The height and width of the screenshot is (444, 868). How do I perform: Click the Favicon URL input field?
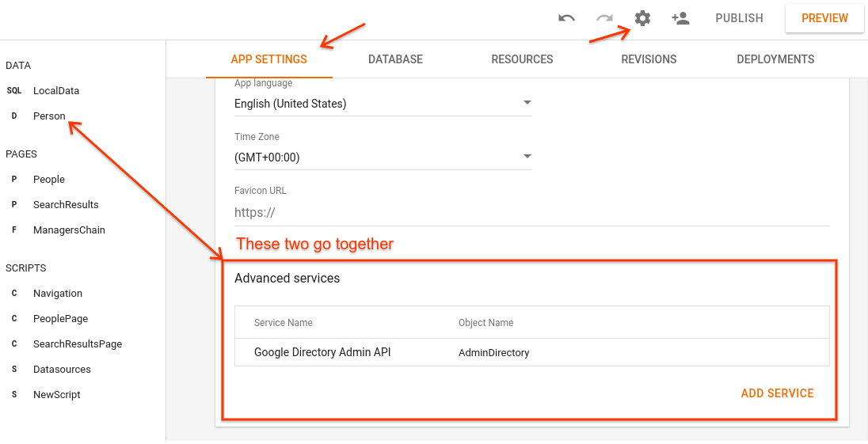(x=531, y=213)
